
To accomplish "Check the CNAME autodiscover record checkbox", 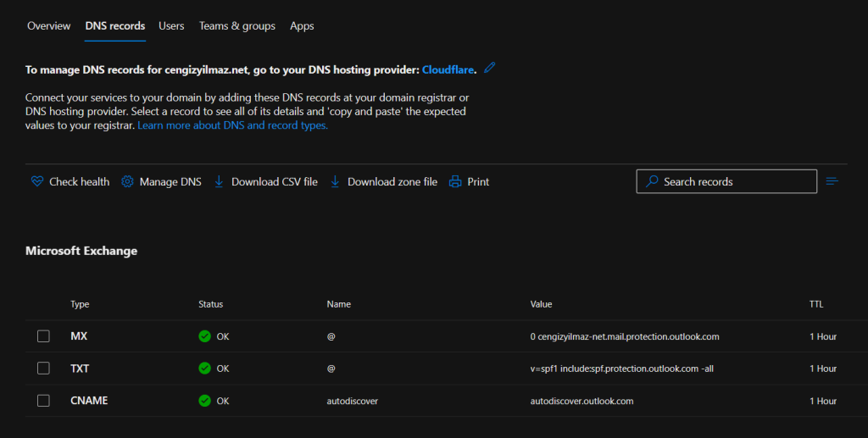I will (x=43, y=401).
